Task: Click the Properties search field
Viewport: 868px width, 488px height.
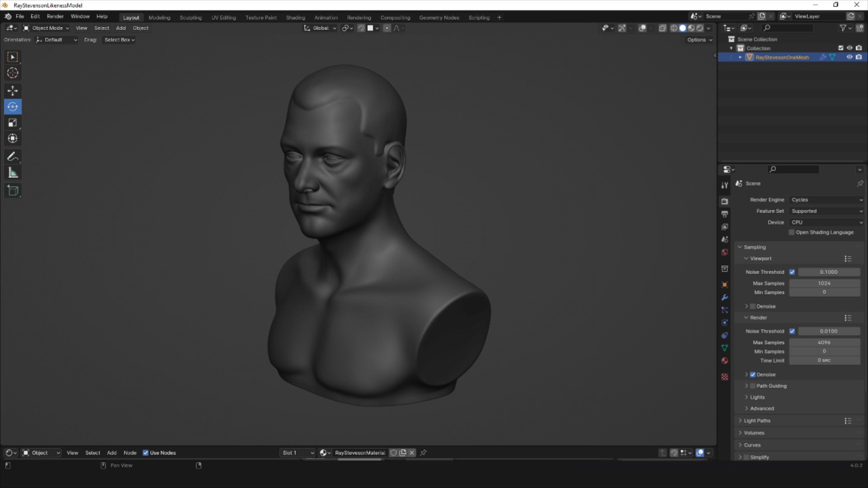Action: (793, 169)
